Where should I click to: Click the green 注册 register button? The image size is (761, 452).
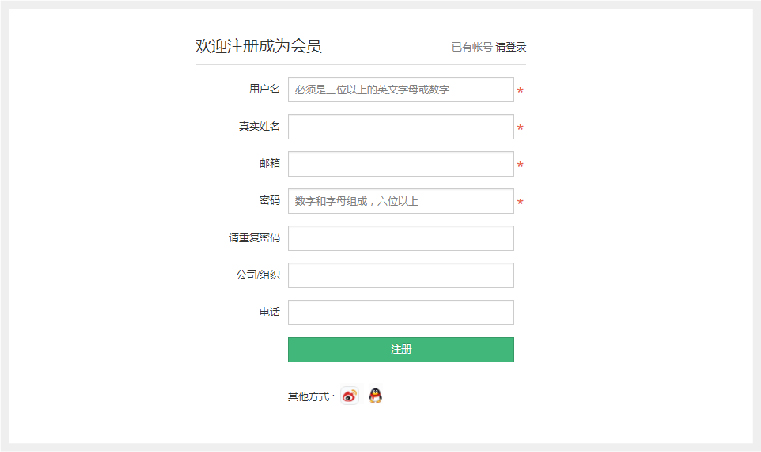[x=401, y=350]
